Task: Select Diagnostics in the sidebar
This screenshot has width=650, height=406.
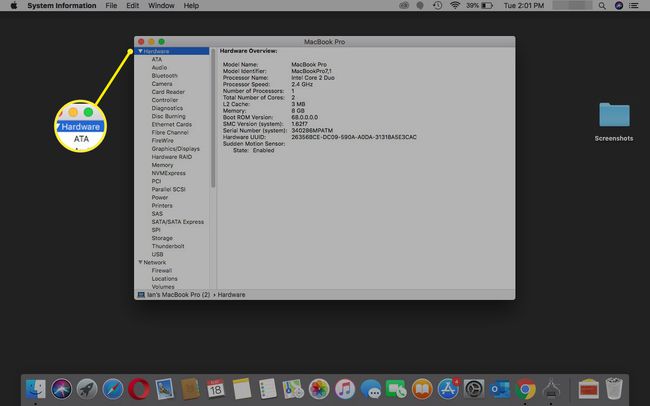Action: (167, 108)
